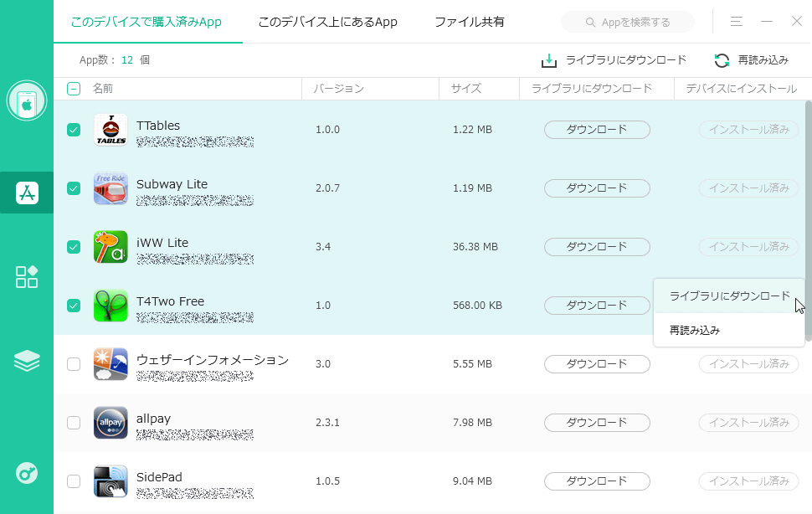
Task: Click インストール済み button for TTables
Action: point(749,130)
